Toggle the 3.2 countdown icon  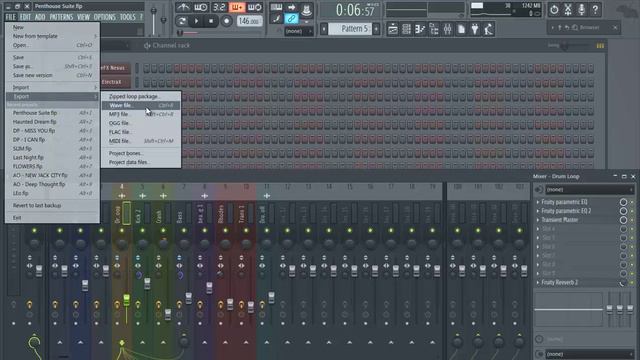coord(219,7)
